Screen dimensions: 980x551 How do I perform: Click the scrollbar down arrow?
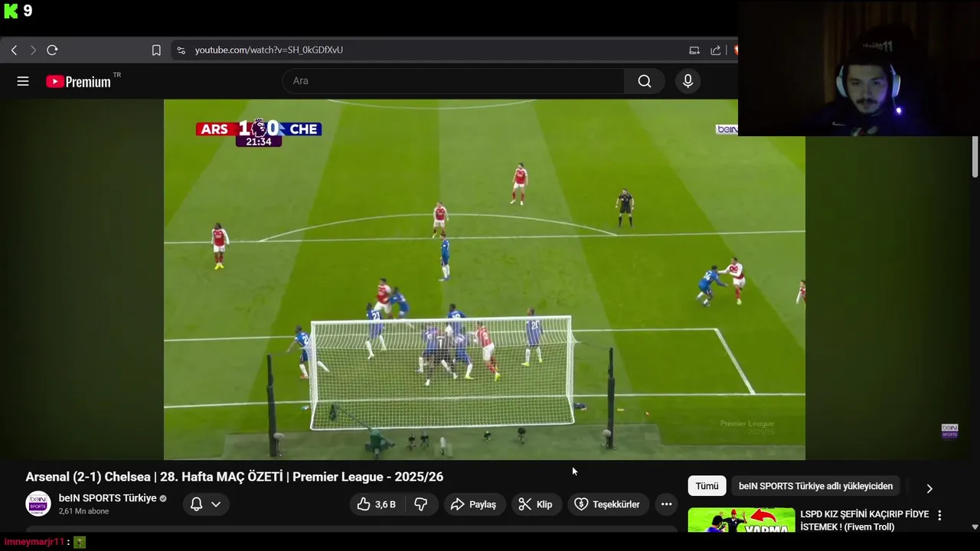[975, 527]
